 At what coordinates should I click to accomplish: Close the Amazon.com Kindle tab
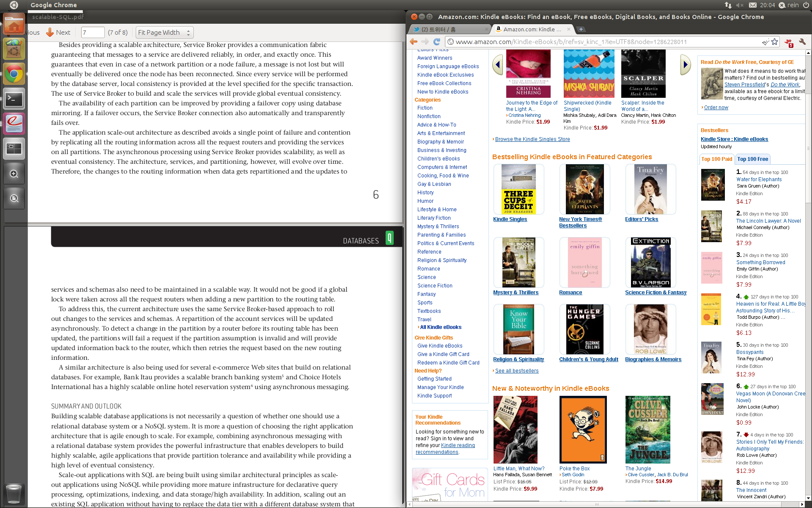tap(568, 29)
